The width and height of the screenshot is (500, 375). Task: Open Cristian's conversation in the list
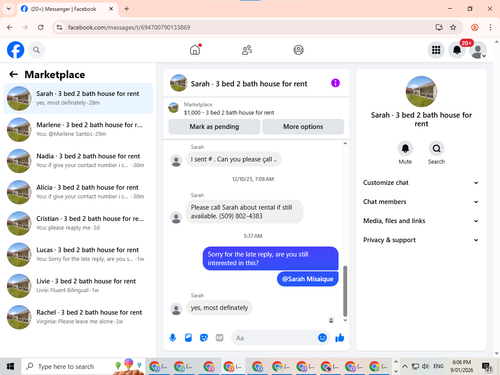pos(78,223)
